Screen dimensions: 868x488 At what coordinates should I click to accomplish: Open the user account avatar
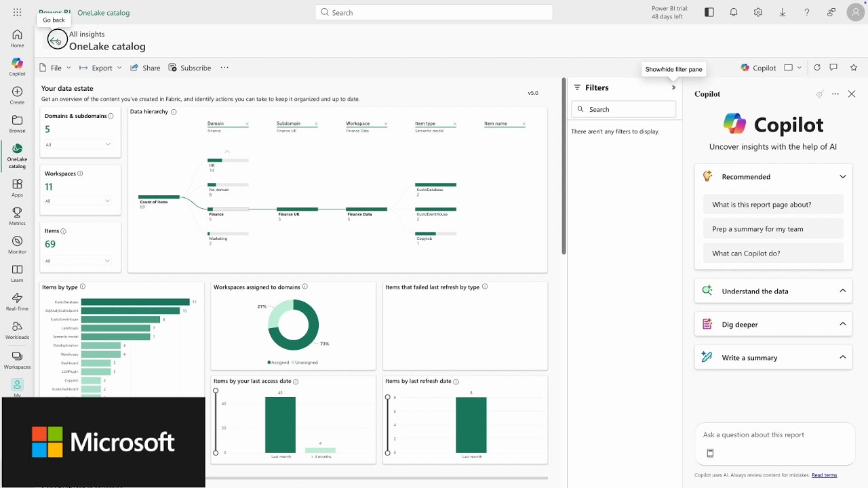(x=856, y=12)
